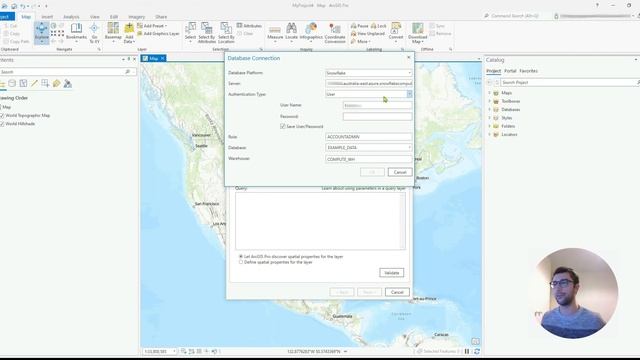Click the Validate query button
Image resolution: width=640 pixels, height=360 pixels.
pyautogui.click(x=391, y=273)
